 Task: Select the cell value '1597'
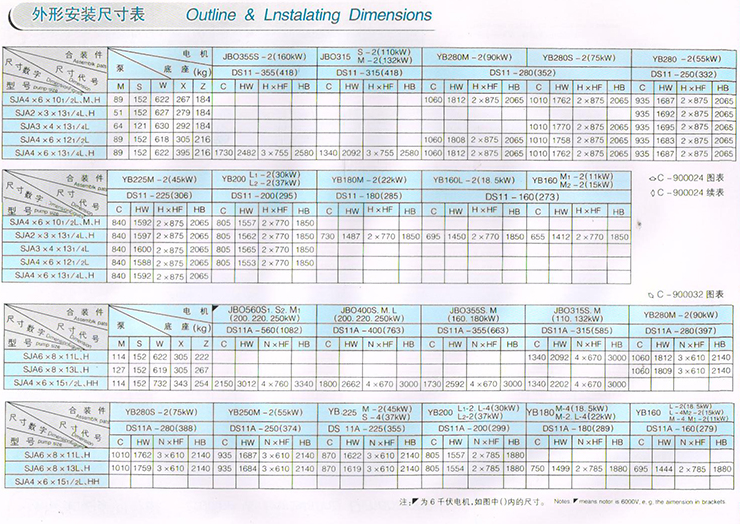coord(142,236)
